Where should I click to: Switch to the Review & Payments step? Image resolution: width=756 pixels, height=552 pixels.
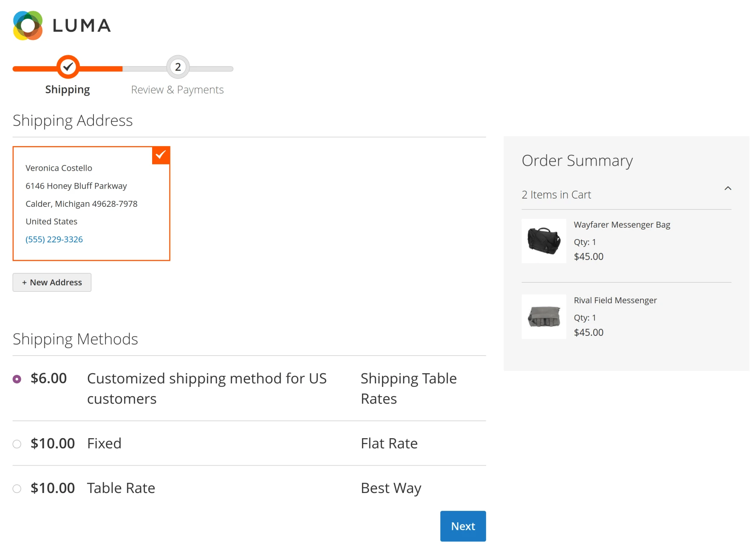(177, 90)
